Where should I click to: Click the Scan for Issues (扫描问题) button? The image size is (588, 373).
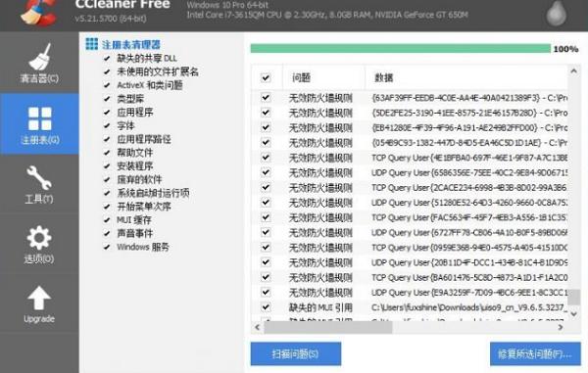coord(296,353)
